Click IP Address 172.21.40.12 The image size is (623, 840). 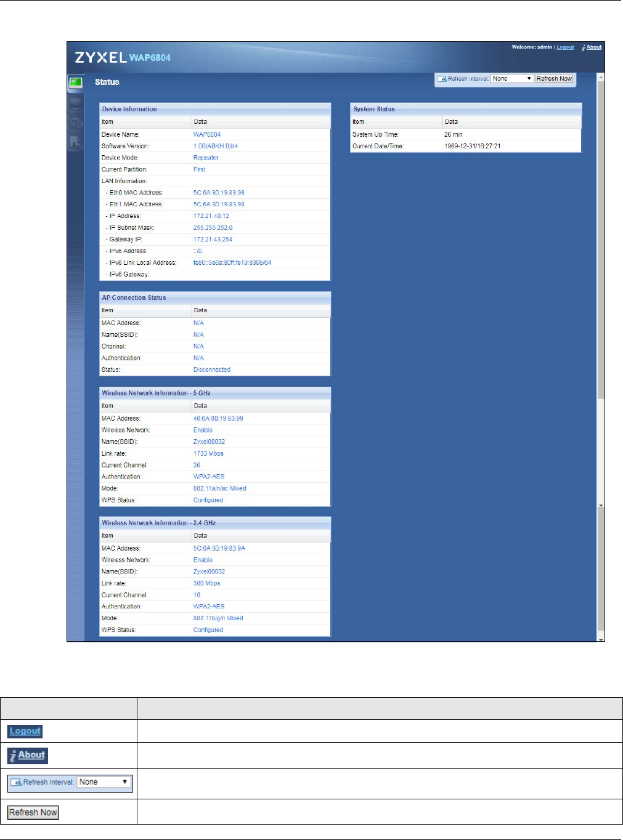point(211,216)
